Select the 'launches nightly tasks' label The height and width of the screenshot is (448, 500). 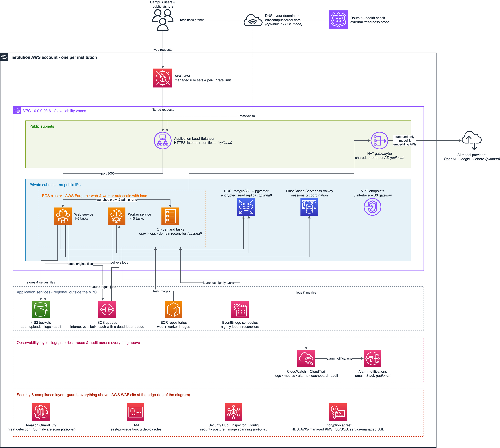click(x=218, y=283)
